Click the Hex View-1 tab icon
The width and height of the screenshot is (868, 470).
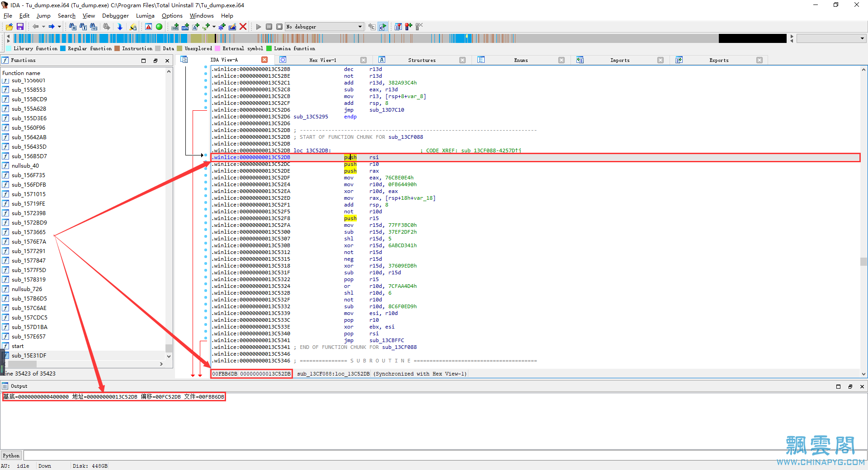(283, 60)
